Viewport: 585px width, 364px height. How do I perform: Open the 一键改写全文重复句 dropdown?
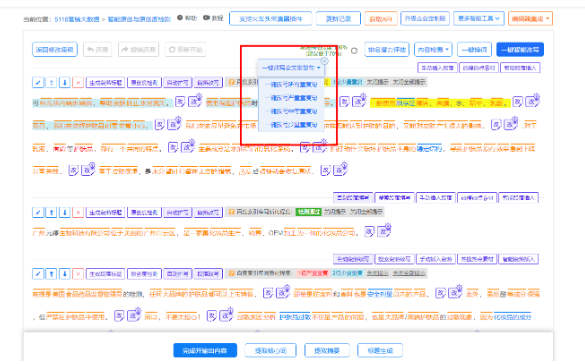click(291, 68)
